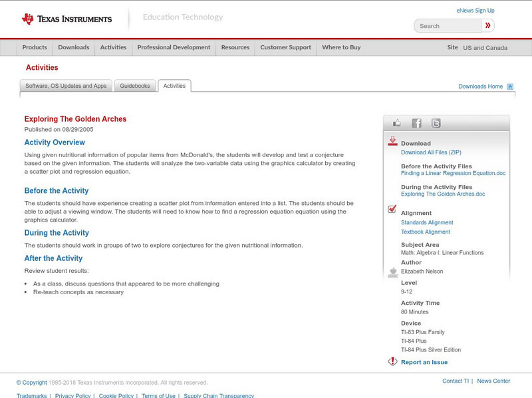This screenshot has height=398, width=532.
Task: Click Download All Files (ZIP)
Action: pos(431,152)
